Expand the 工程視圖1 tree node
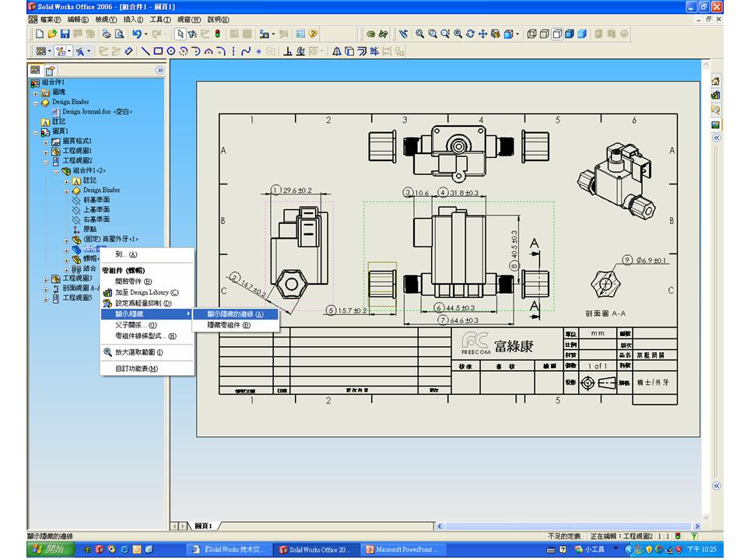747x560 pixels. (x=46, y=152)
